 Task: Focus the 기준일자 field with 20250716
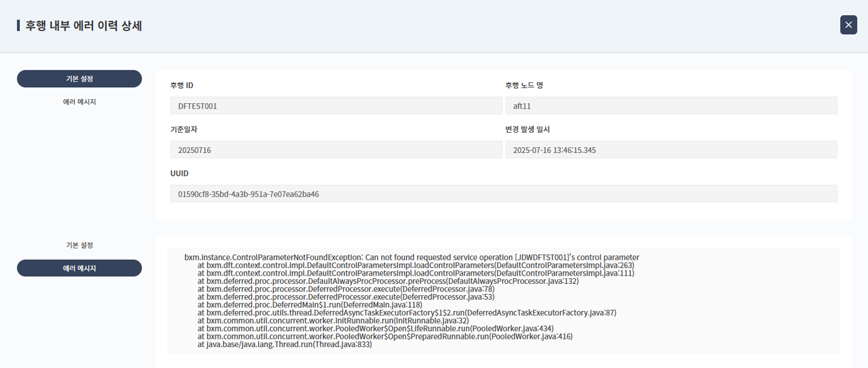click(336, 150)
